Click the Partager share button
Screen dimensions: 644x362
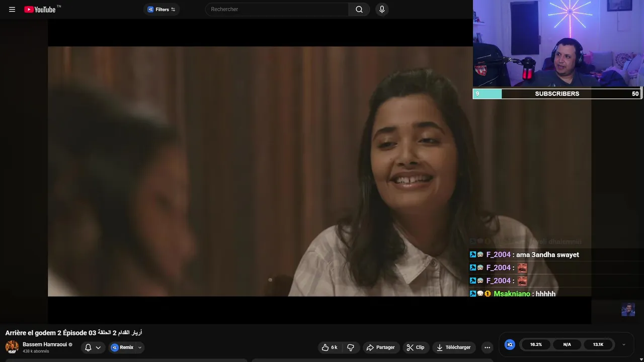[x=380, y=347]
